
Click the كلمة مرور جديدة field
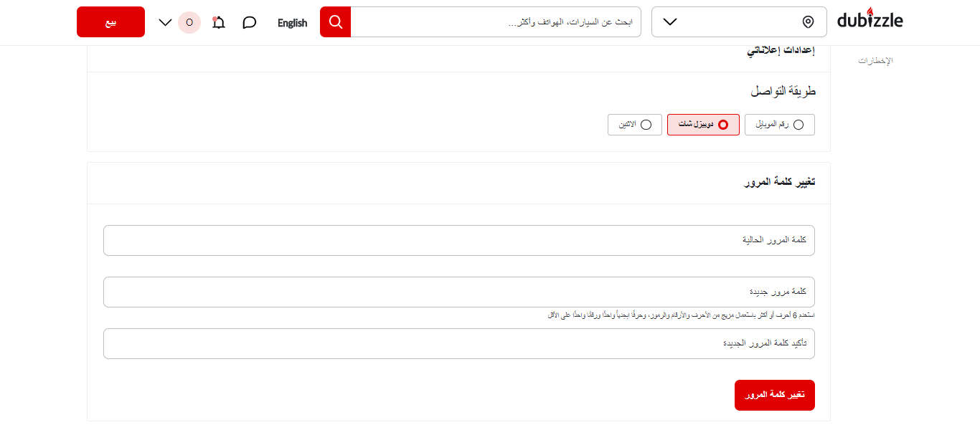(459, 292)
